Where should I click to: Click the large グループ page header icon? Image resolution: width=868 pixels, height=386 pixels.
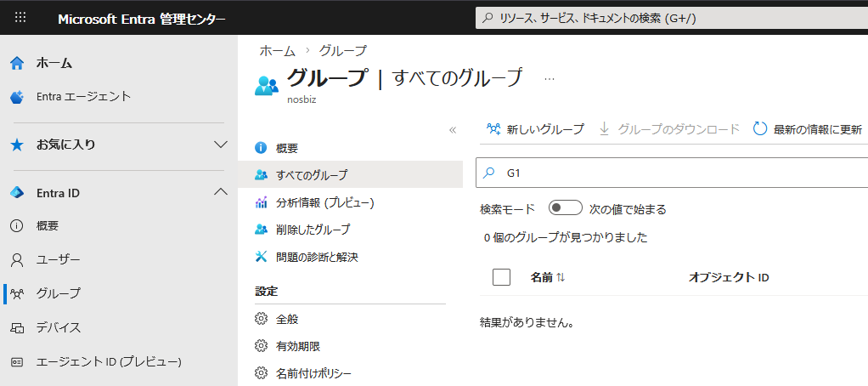(267, 85)
